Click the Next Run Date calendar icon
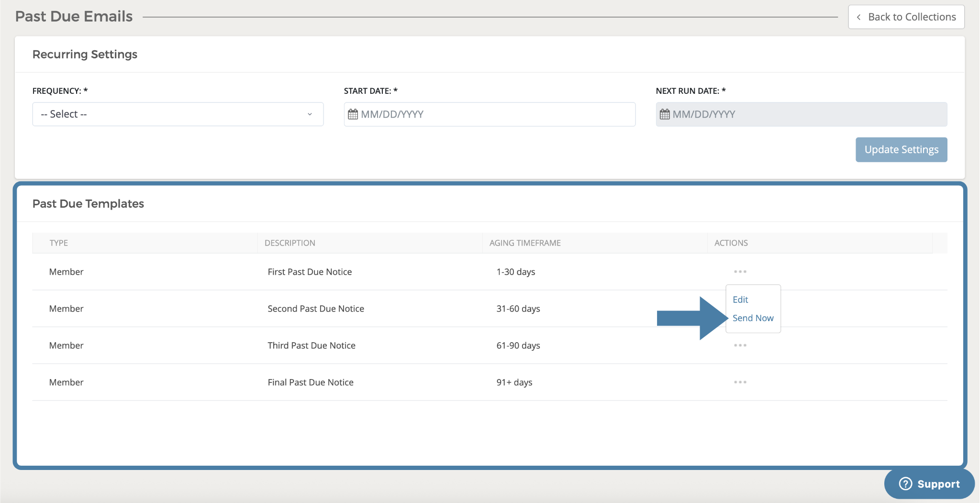This screenshot has height=503, width=980. click(x=665, y=114)
